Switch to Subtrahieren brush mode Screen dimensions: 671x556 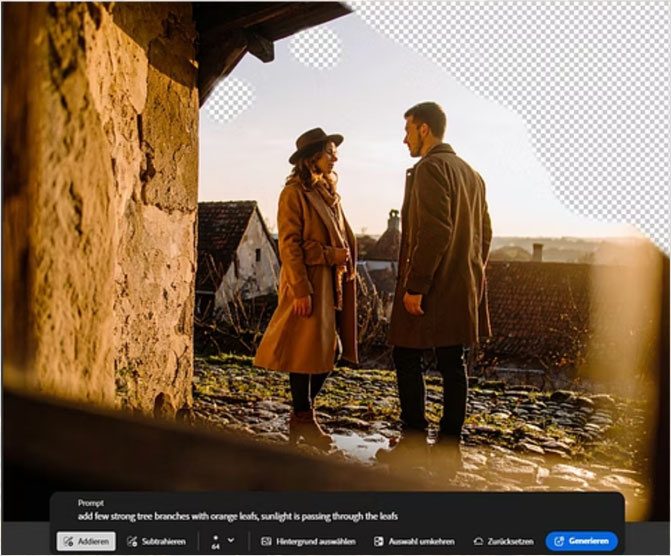pyautogui.click(x=156, y=541)
